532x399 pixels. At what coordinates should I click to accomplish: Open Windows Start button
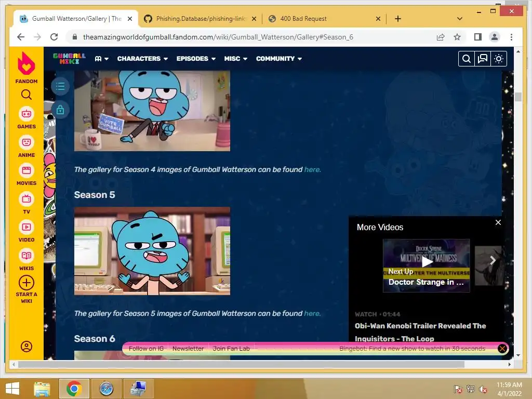click(12, 389)
